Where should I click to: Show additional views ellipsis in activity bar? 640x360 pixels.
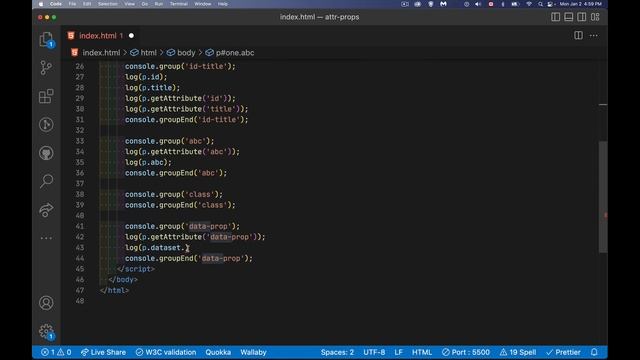pos(46,238)
